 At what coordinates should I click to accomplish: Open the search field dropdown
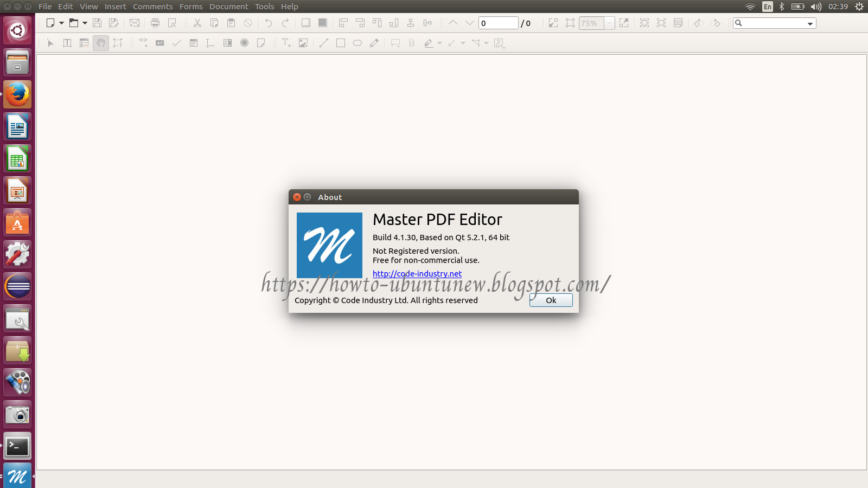(x=809, y=23)
